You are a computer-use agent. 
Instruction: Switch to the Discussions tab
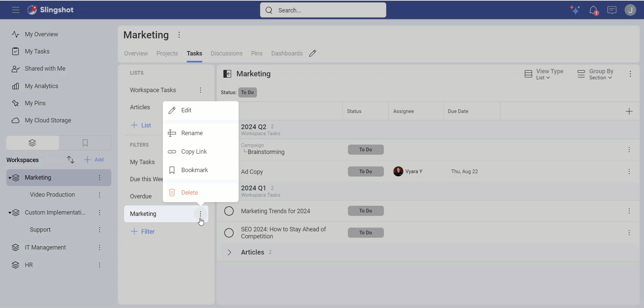point(226,53)
